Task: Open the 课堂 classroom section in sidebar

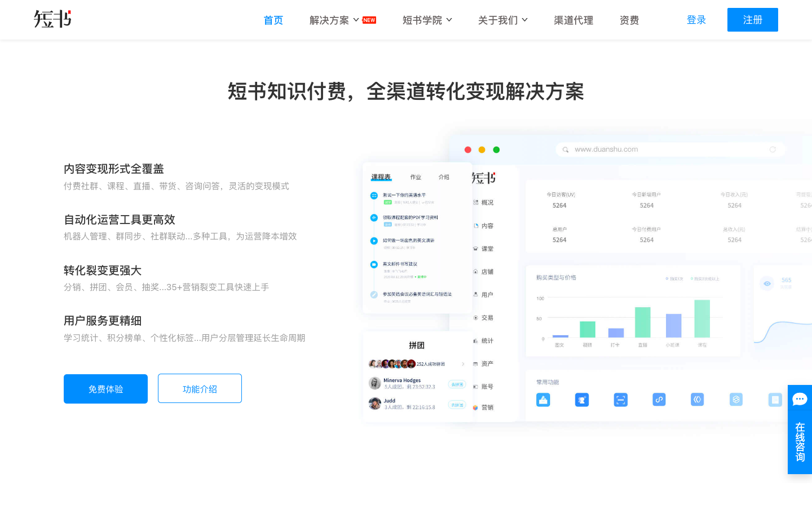Action: coord(476,249)
